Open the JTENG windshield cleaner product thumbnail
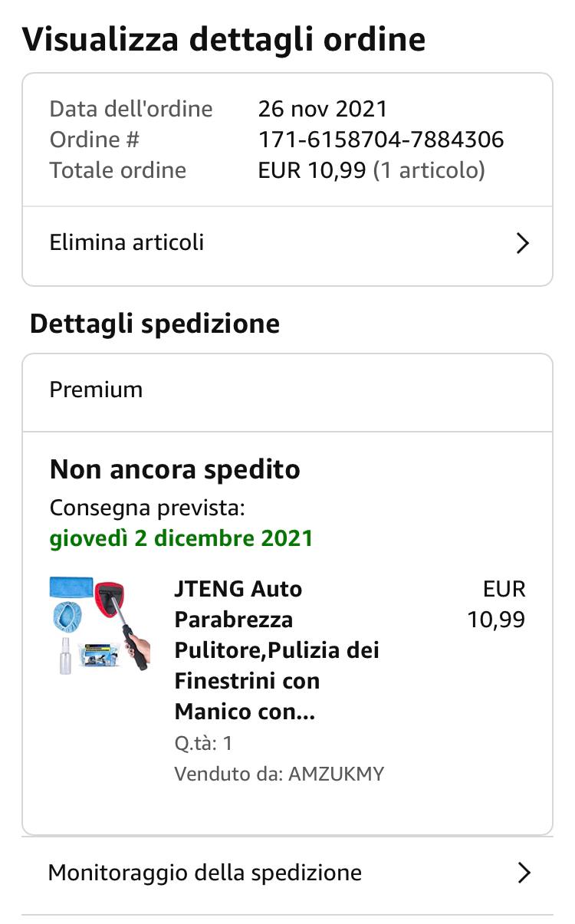Image resolution: width=575 pixels, height=924 pixels. pyautogui.click(x=100, y=625)
